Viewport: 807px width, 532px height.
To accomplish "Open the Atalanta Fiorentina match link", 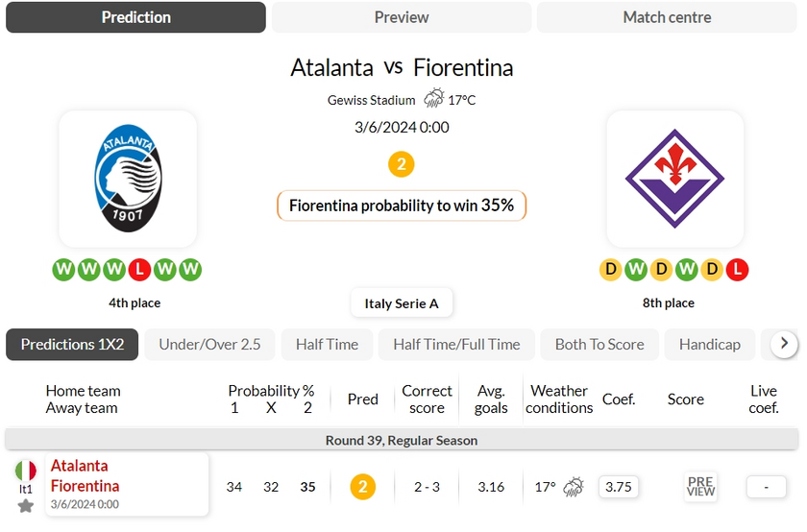I will [x=127, y=484].
